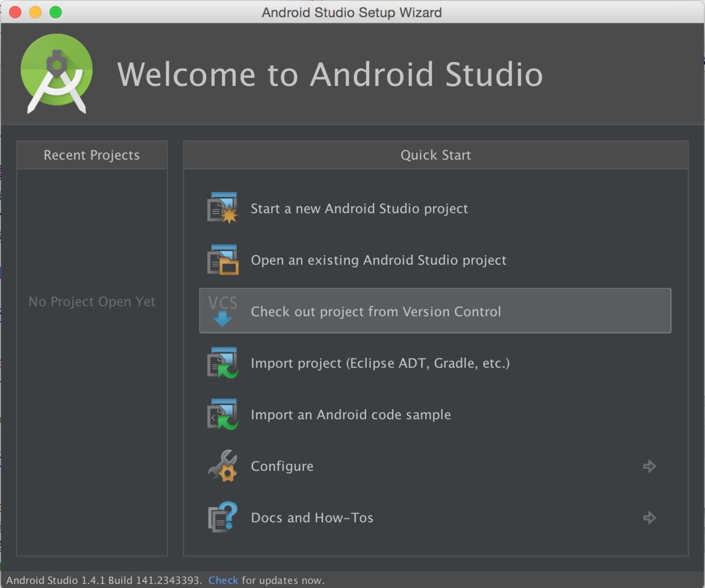Click the Check for updates link
This screenshot has height=588, width=705.
coord(223,580)
